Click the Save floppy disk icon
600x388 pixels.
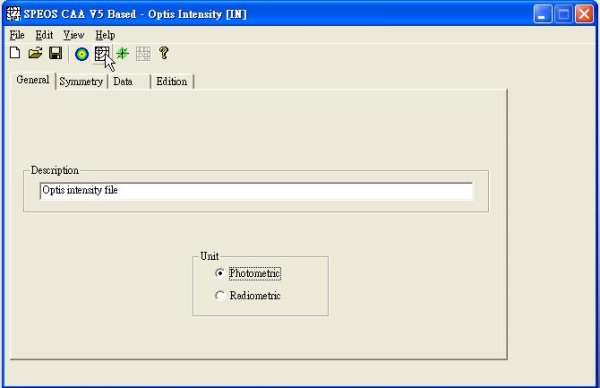(55, 53)
